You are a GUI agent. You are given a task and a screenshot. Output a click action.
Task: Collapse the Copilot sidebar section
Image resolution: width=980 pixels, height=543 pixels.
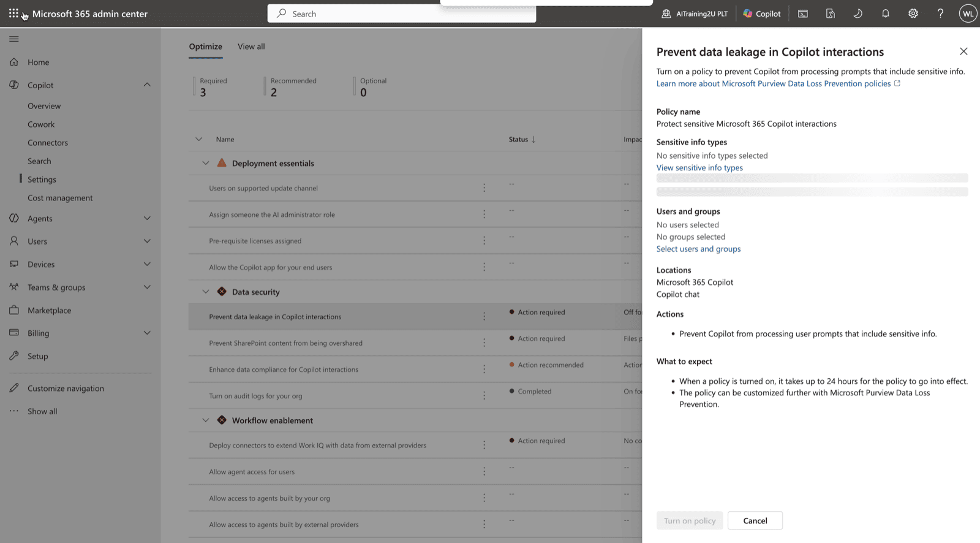pyautogui.click(x=147, y=85)
